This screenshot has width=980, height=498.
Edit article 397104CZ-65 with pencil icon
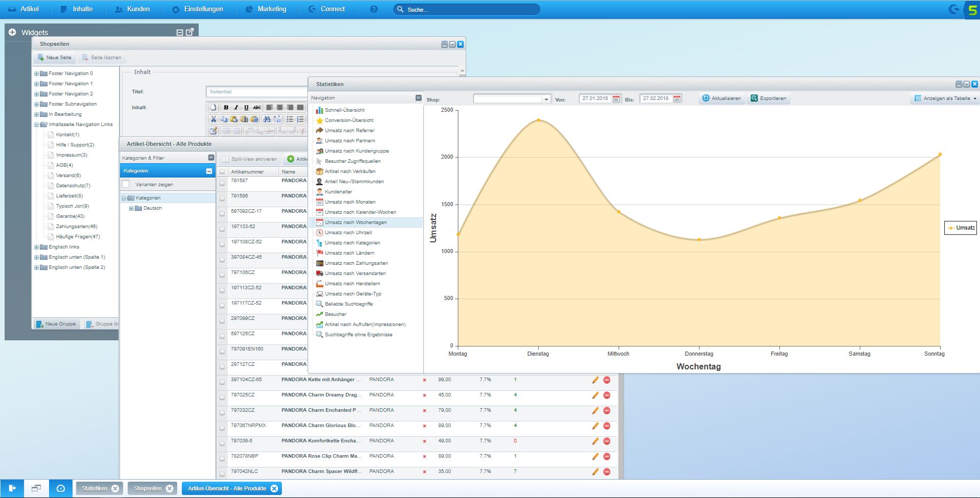(x=595, y=380)
